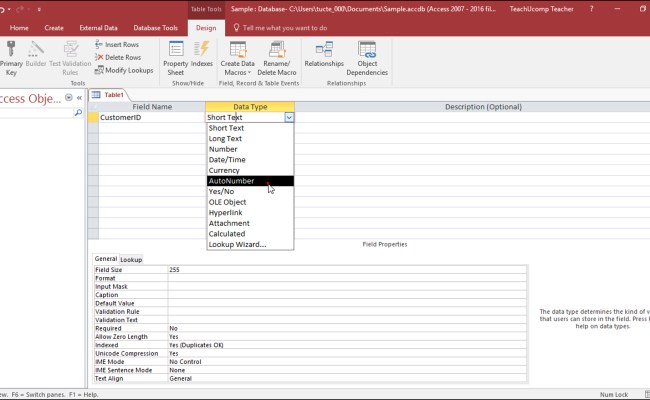650x400 pixels.
Task: Select Currency in the data type list
Action: tap(250, 170)
